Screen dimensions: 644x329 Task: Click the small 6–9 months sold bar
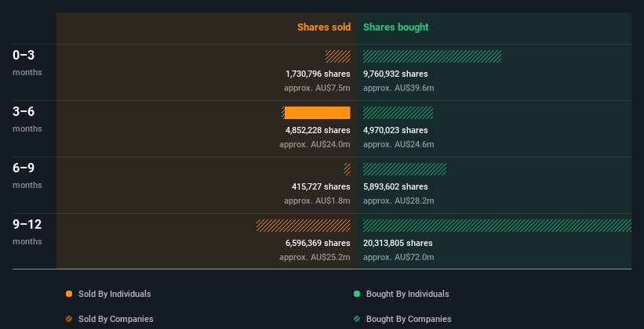tap(347, 169)
